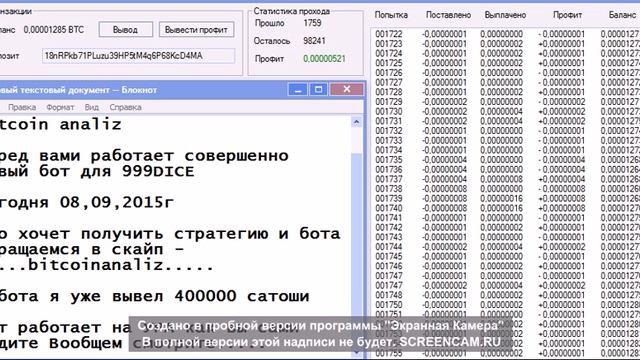Click the green profit value 0,00000521
640x360 pixels.
[x=324, y=59]
